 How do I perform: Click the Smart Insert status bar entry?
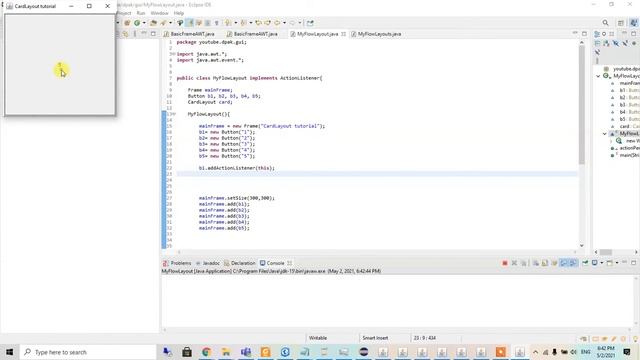coord(375,338)
